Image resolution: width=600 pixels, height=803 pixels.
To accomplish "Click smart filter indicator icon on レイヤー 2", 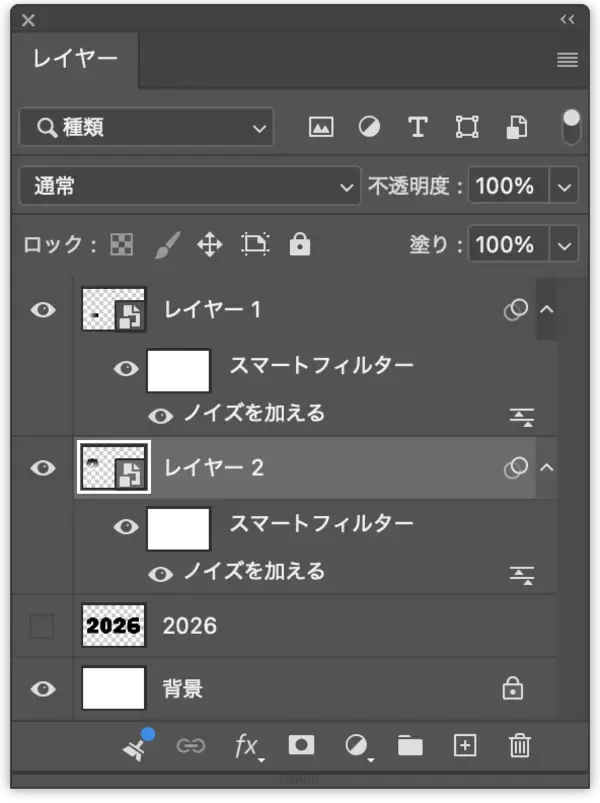I will 516,467.
